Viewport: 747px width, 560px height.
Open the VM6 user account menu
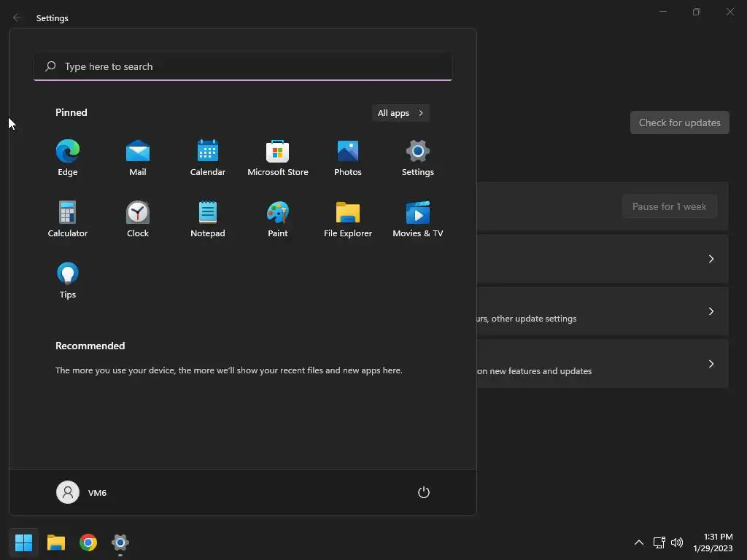[82, 492]
